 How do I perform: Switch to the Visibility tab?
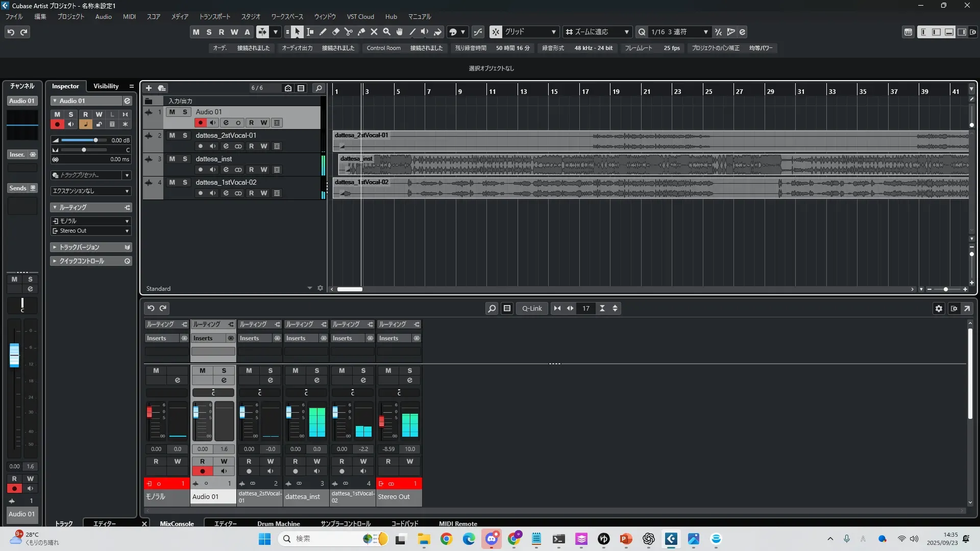pyautogui.click(x=106, y=86)
